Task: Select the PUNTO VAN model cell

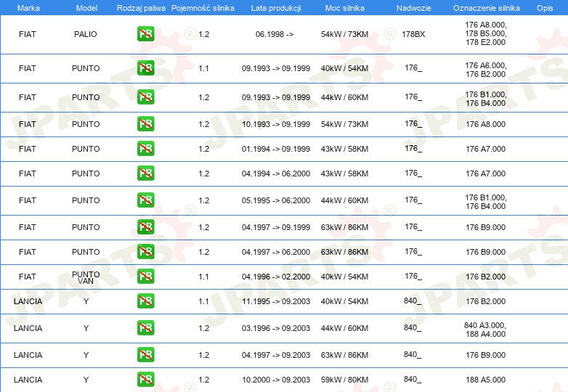Action: (86, 277)
